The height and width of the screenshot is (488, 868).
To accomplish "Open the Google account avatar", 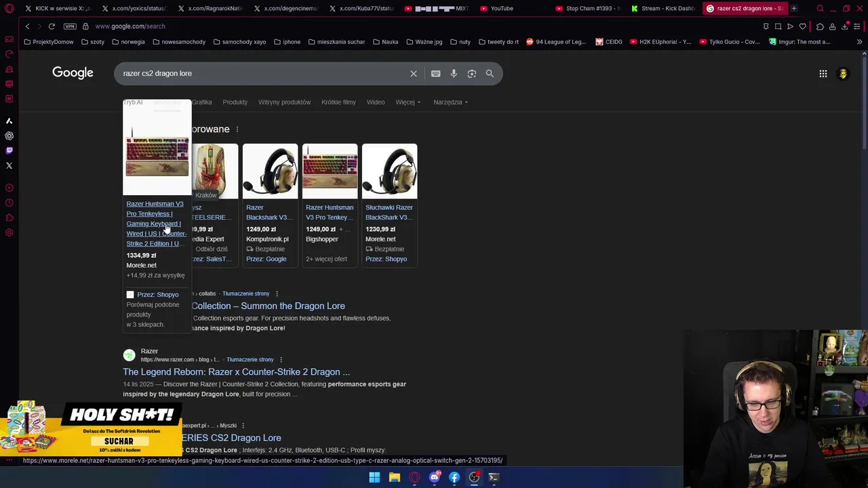I will pos(843,74).
